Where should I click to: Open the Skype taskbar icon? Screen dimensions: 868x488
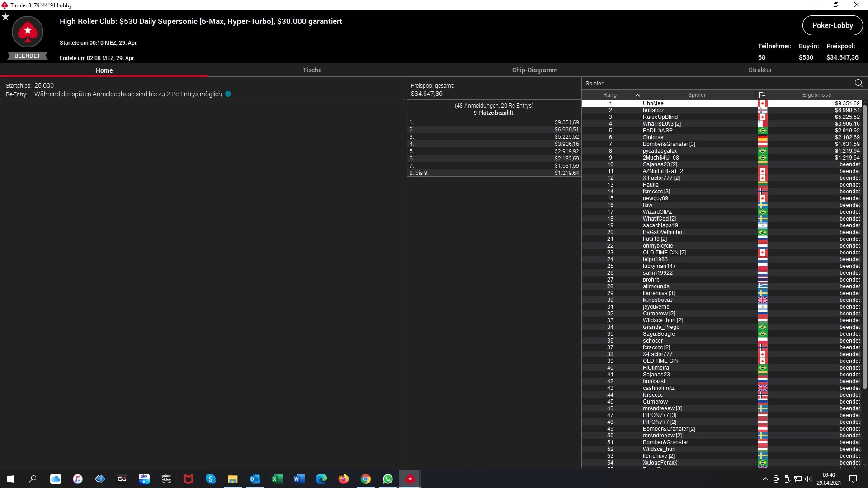(211, 479)
